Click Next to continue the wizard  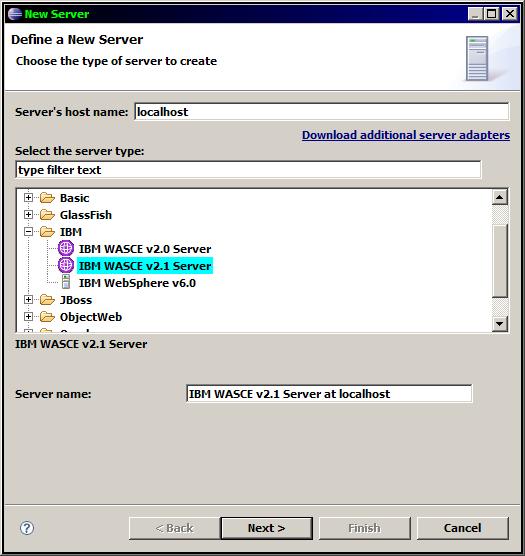pyautogui.click(x=267, y=528)
